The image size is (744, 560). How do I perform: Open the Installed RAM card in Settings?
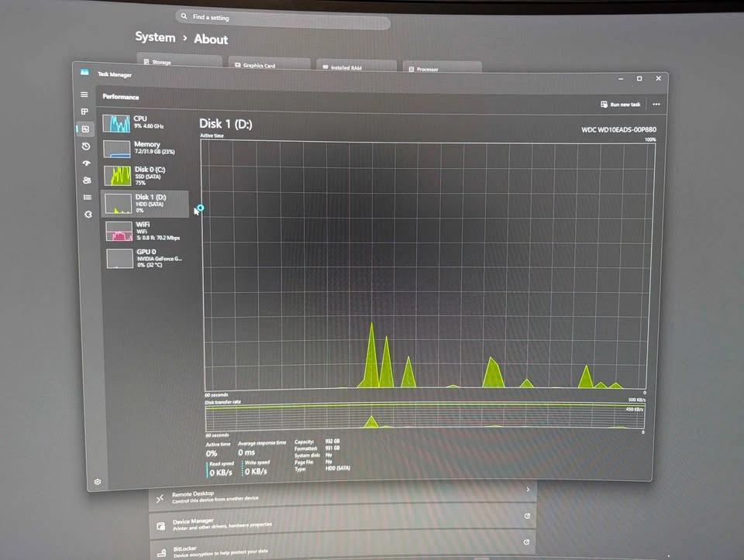click(356, 67)
